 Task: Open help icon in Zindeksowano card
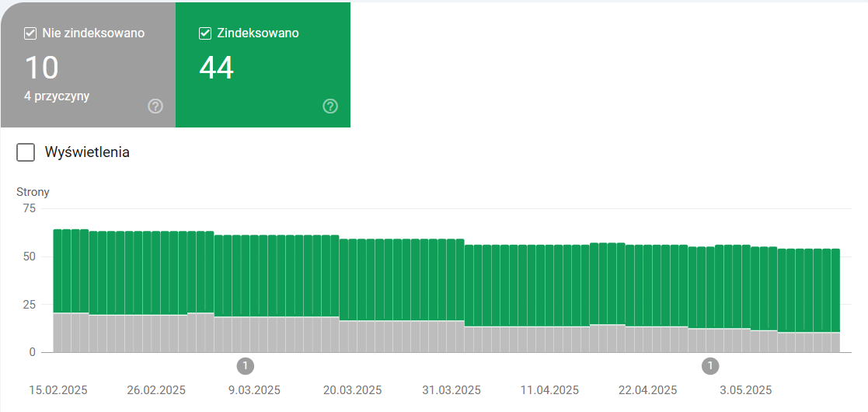pyautogui.click(x=330, y=106)
